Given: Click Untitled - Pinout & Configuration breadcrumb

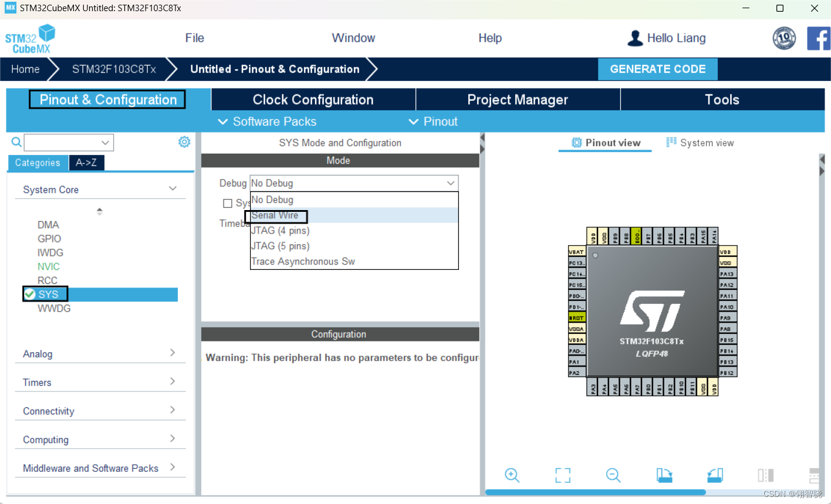Looking at the screenshot, I should coord(275,69).
